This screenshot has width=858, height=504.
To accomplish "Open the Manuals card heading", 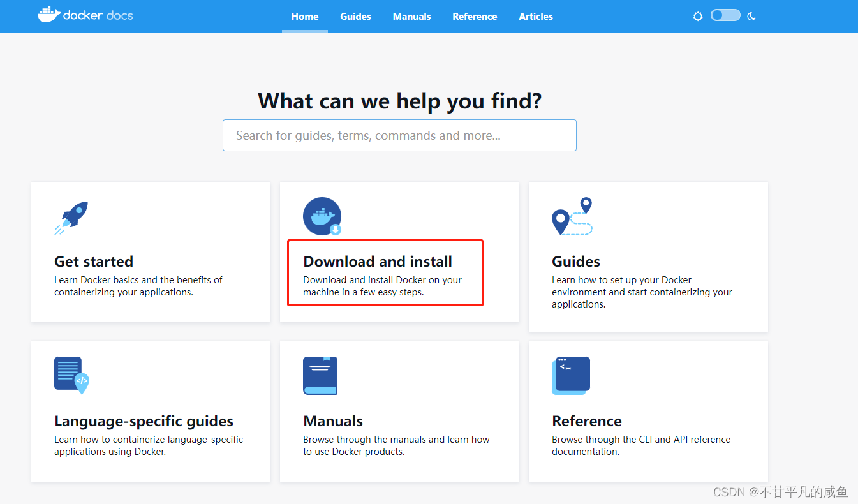I will point(333,421).
